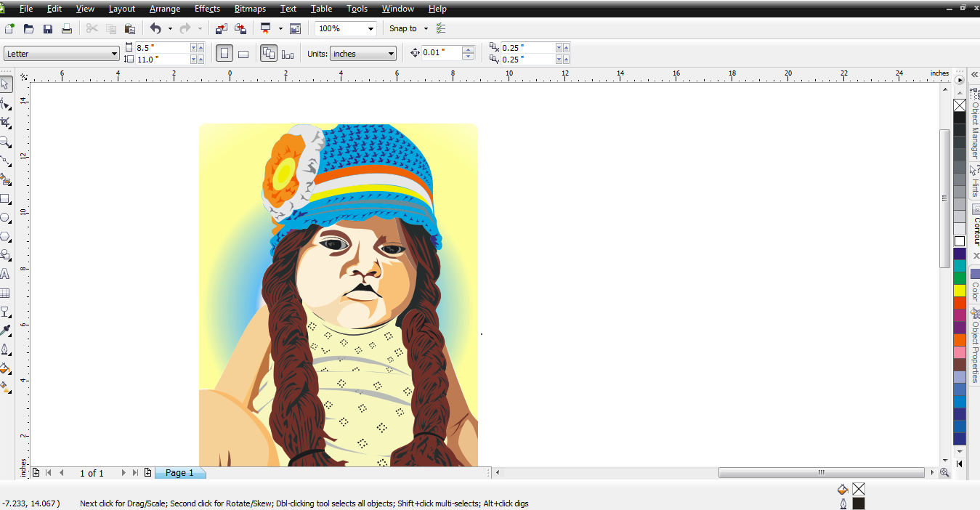Click the Undo button
This screenshot has height=510, width=980.
(156, 28)
